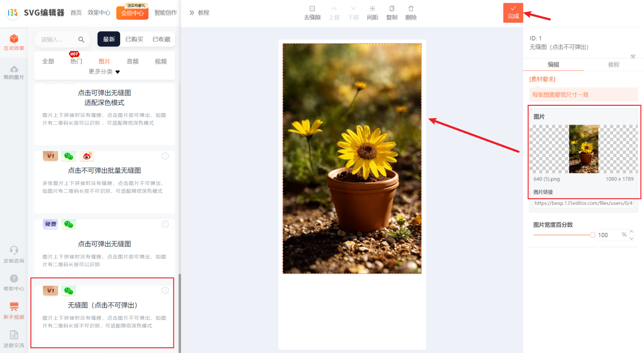644x353 pixels.
Task: Switch to the 编辑 tab in the right panel
Action: click(x=553, y=65)
